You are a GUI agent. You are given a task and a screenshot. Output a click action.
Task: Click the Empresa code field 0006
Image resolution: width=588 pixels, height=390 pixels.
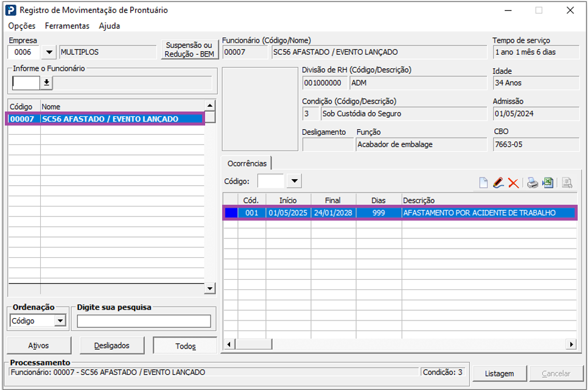pos(23,52)
